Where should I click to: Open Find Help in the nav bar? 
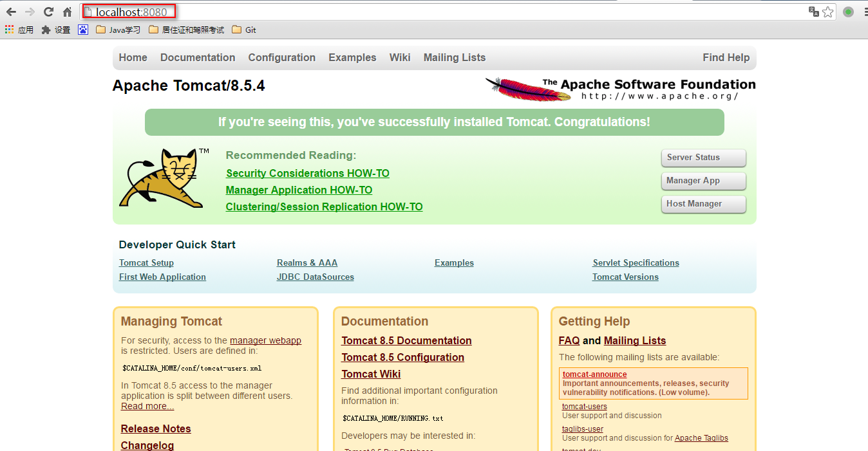726,57
